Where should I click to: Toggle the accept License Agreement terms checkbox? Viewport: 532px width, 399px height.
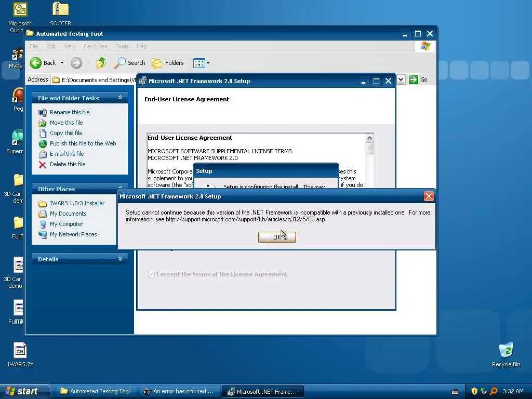[x=151, y=274]
